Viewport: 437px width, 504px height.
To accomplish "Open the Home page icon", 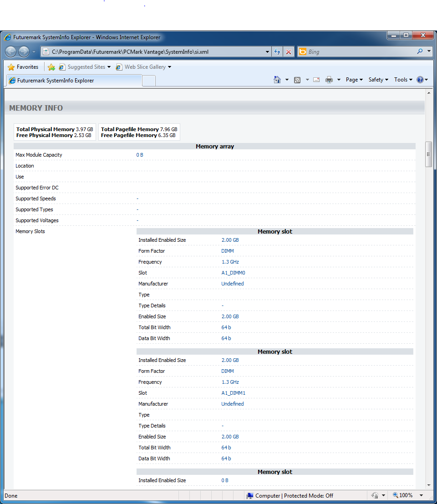I will click(x=277, y=80).
